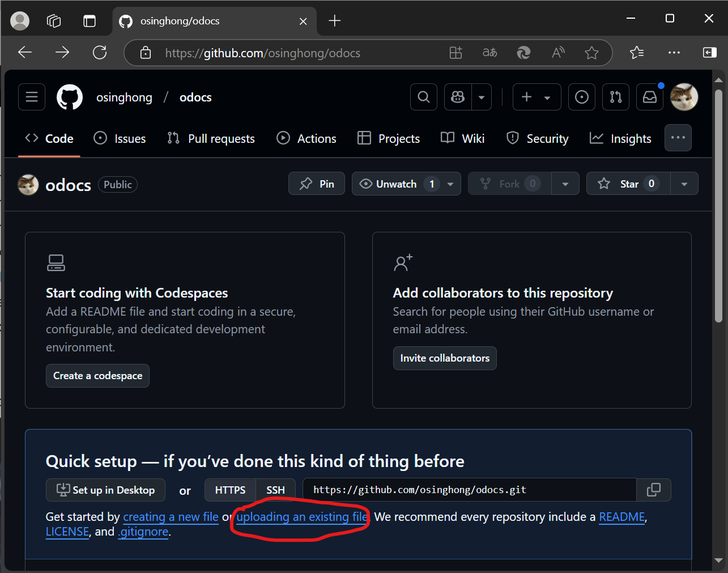
Task: Open the GitHub search magnifier
Action: 423,97
